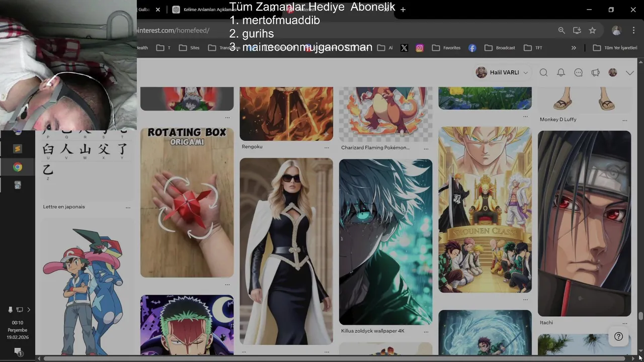The height and width of the screenshot is (362, 644).
Task: Close the Gulba browser tab
Action: pyautogui.click(x=158, y=10)
